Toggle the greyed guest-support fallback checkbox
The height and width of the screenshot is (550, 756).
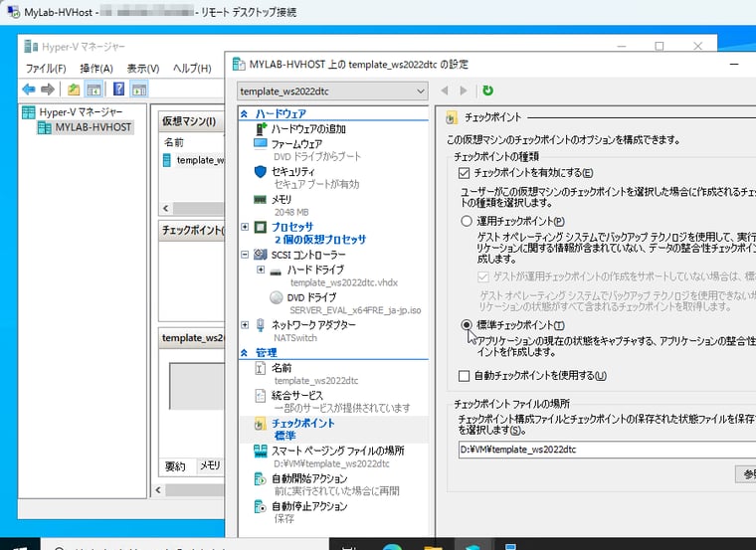point(483,276)
